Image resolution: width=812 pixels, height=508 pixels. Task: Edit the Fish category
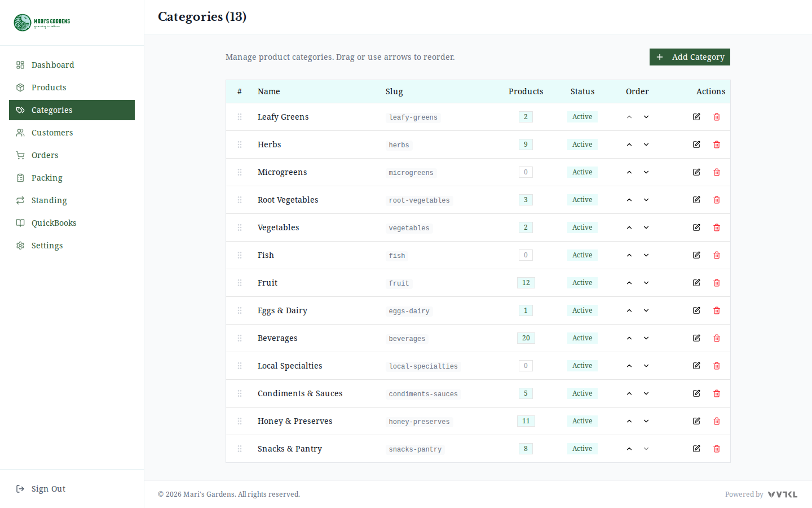(696, 255)
